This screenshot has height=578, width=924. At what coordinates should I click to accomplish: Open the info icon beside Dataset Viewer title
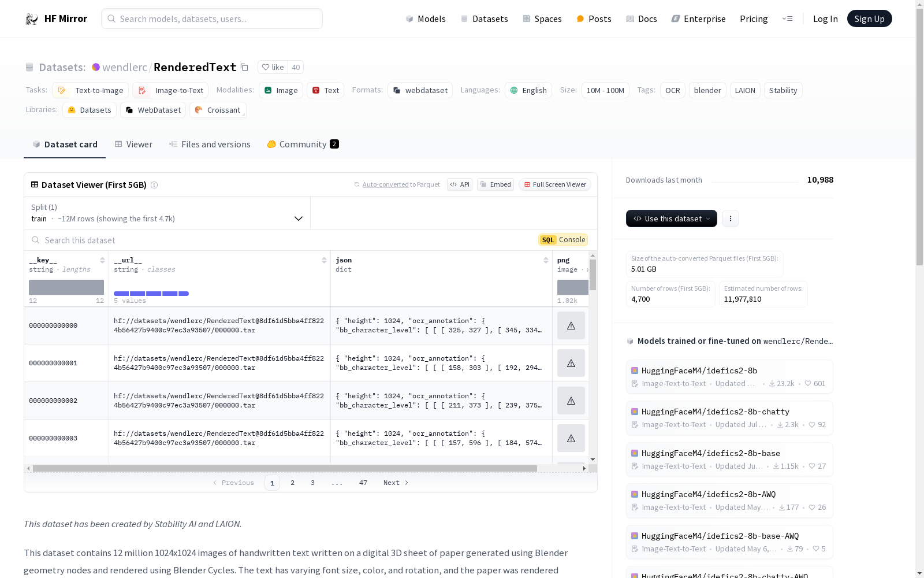(x=154, y=185)
